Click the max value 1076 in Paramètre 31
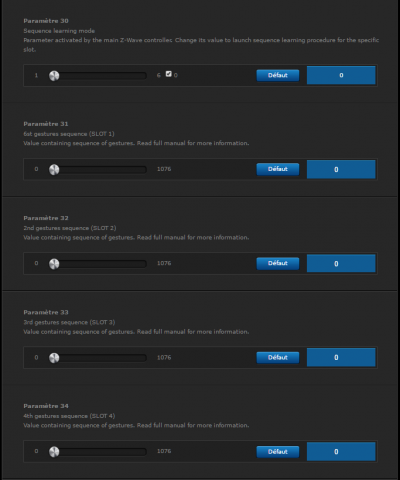 164,169
